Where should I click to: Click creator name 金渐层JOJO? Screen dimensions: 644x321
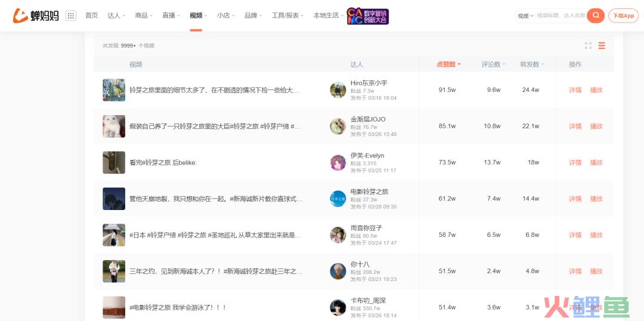click(368, 119)
